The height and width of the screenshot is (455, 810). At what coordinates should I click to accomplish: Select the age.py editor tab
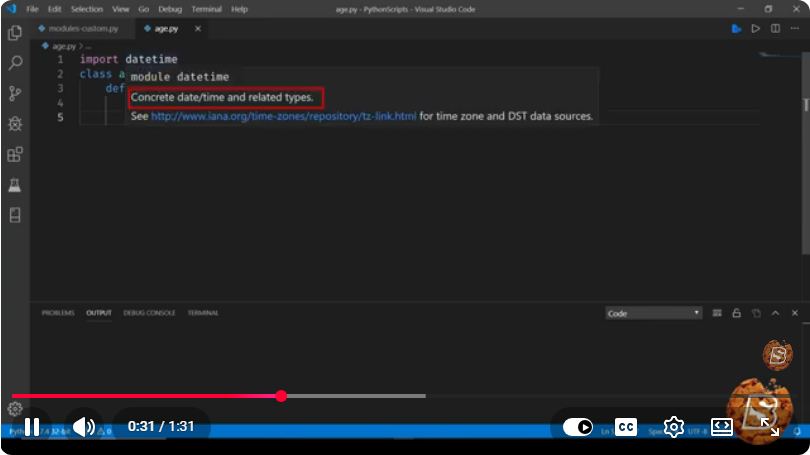pos(166,28)
